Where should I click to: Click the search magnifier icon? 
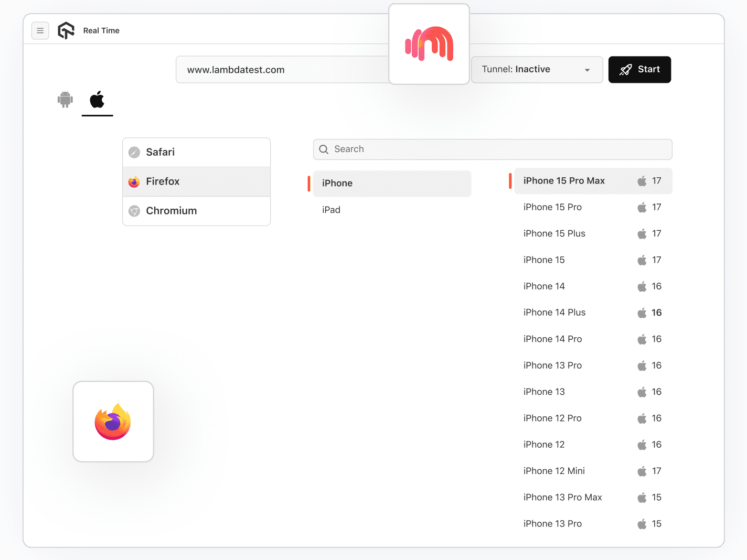(324, 149)
